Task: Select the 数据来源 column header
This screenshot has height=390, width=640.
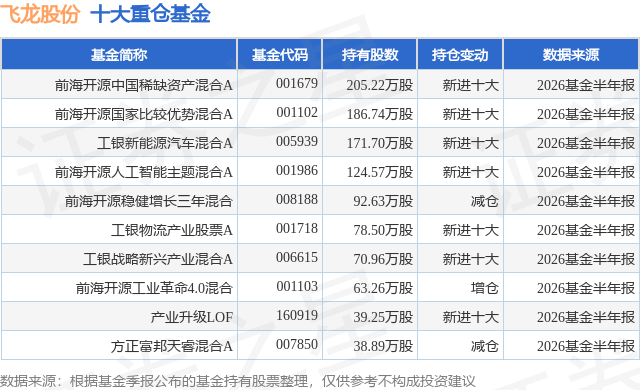Action: coord(571,55)
